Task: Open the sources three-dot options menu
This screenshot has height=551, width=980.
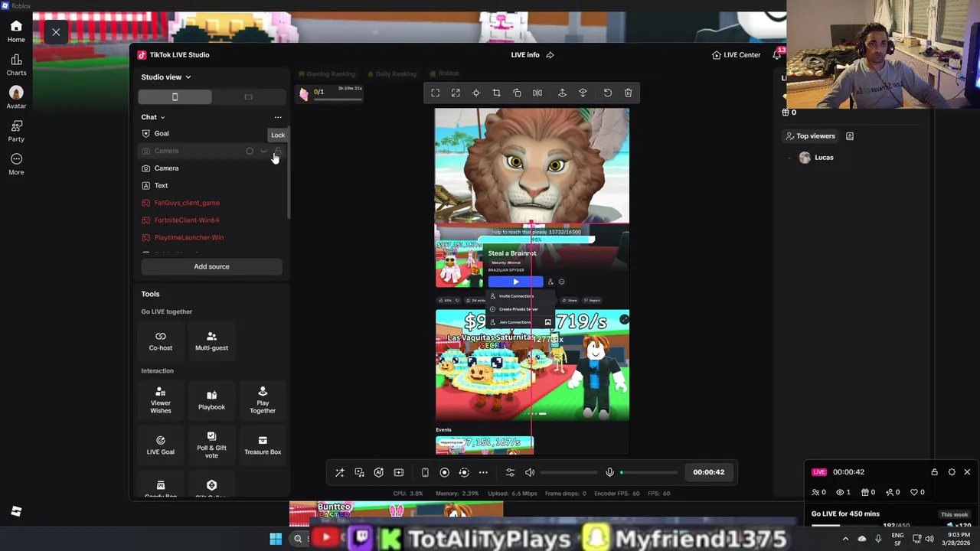Action: coord(278,117)
